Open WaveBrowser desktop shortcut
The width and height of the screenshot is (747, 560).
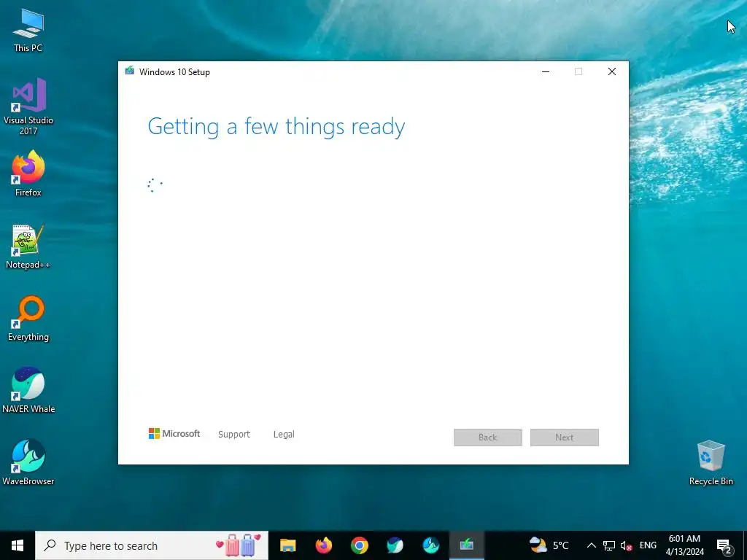(x=28, y=462)
